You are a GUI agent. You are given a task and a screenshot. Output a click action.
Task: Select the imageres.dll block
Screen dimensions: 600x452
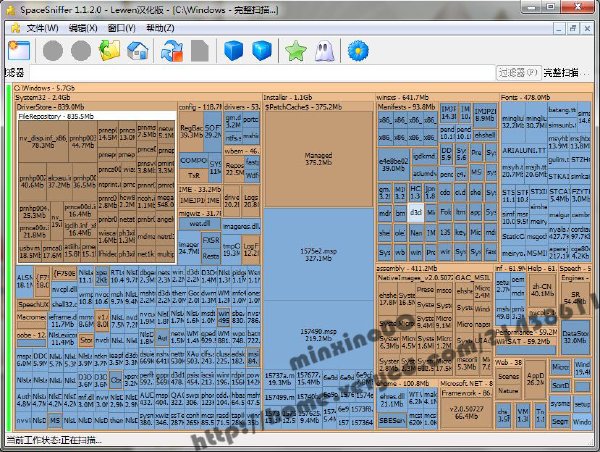(x=241, y=226)
